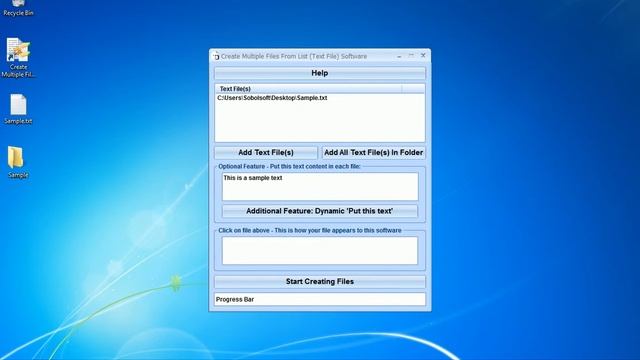Screen dimensions: 640x360
Task: Open the Help button
Action: tap(320, 73)
